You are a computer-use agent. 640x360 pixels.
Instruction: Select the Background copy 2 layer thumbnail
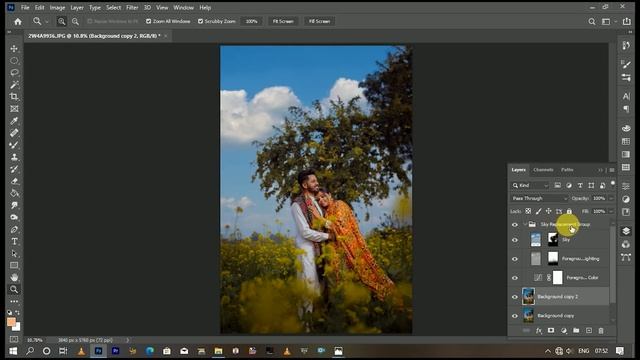(x=528, y=297)
